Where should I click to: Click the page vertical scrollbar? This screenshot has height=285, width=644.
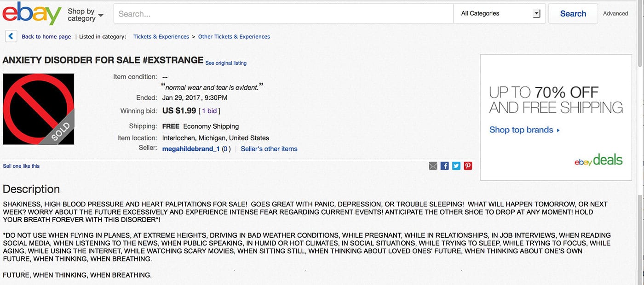640,138
